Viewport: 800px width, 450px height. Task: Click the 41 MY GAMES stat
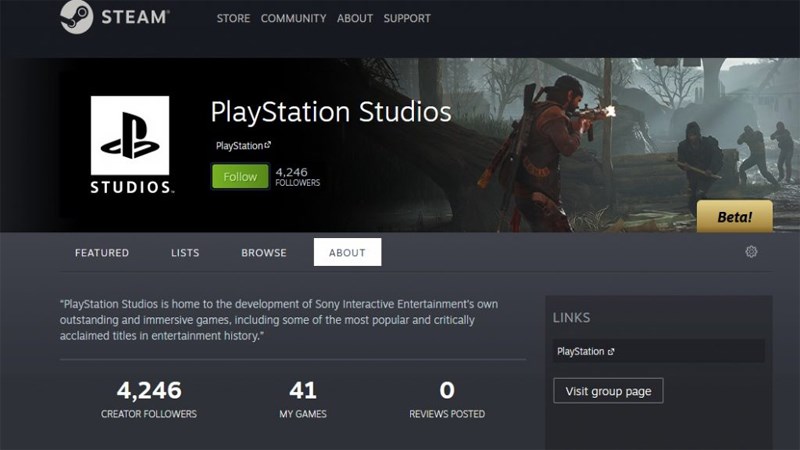coord(303,399)
